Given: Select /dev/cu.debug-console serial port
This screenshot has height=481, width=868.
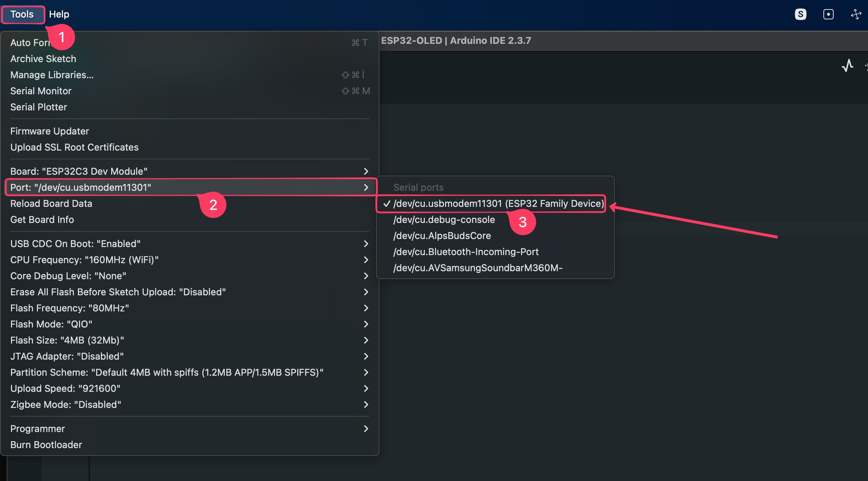Looking at the screenshot, I should click(444, 220).
